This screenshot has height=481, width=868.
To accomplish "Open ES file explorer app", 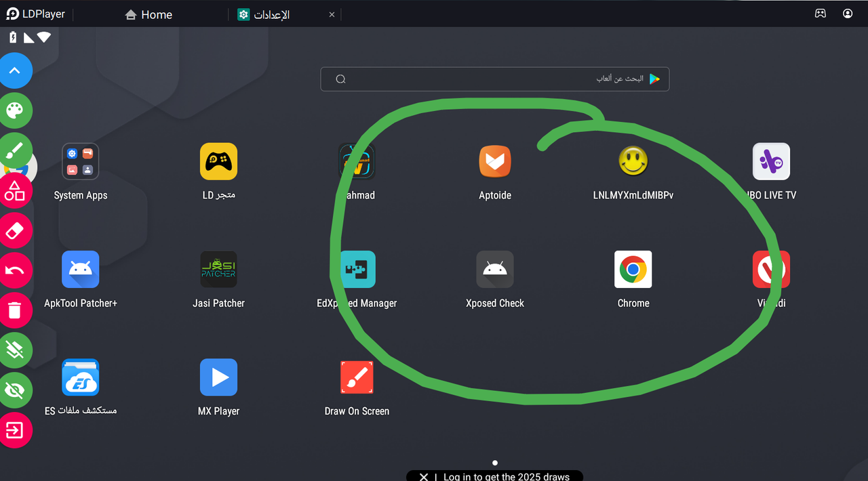I will (81, 377).
